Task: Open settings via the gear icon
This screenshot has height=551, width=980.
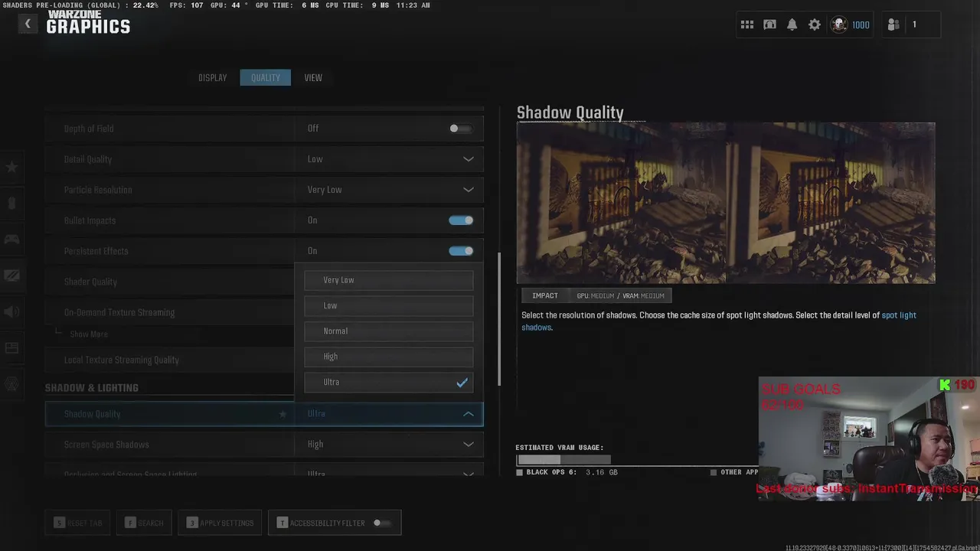Action: (x=815, y=24)
